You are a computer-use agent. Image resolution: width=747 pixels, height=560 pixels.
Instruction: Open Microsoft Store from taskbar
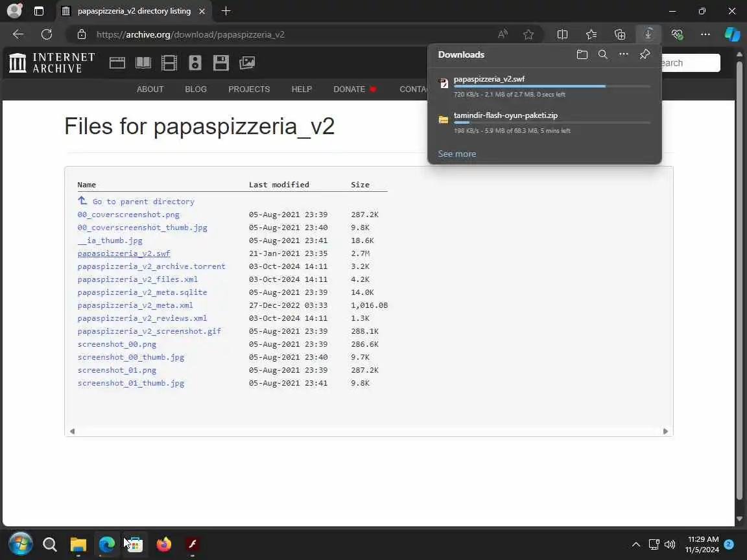136,544
